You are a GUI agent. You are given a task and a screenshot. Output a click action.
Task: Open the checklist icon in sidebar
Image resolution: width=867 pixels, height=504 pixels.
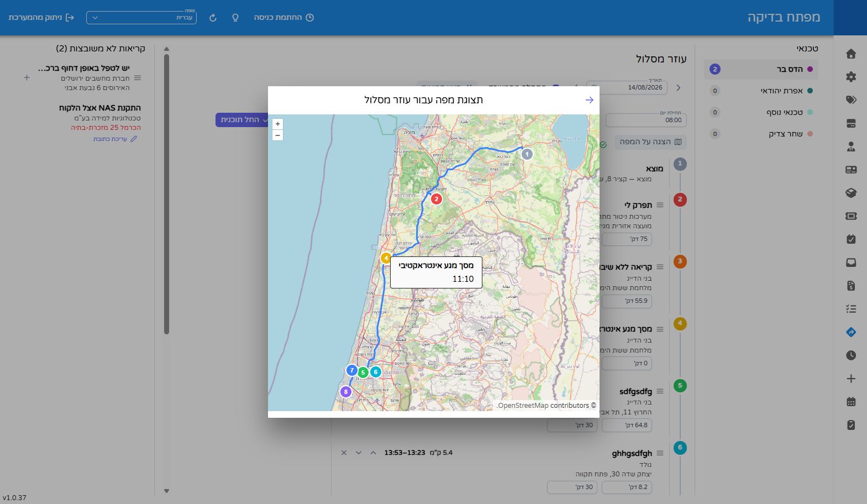tap(851, 309)
